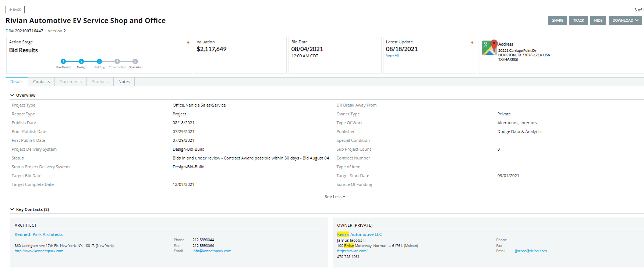Open the DOWNLOAD dropdown
The height and width of the screenshot is (273, 644).
(625, 21)
